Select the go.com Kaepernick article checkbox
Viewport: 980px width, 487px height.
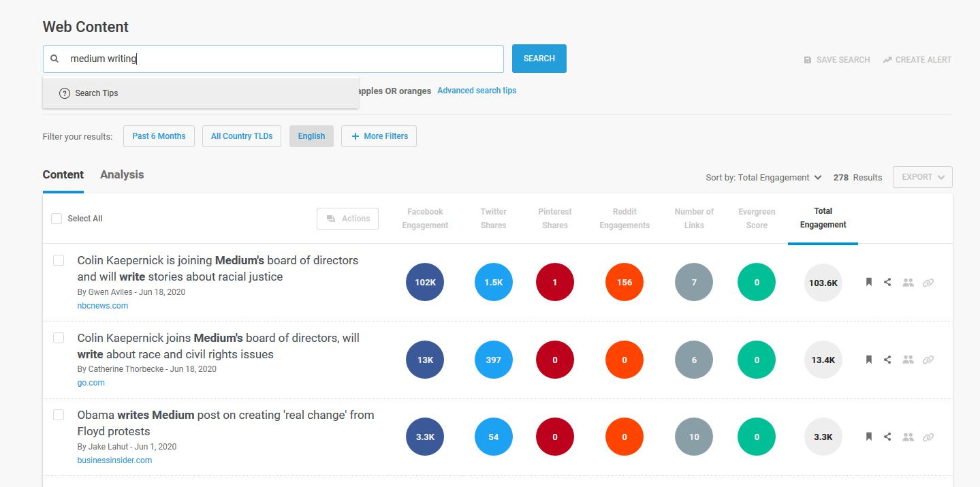point(59,338)
